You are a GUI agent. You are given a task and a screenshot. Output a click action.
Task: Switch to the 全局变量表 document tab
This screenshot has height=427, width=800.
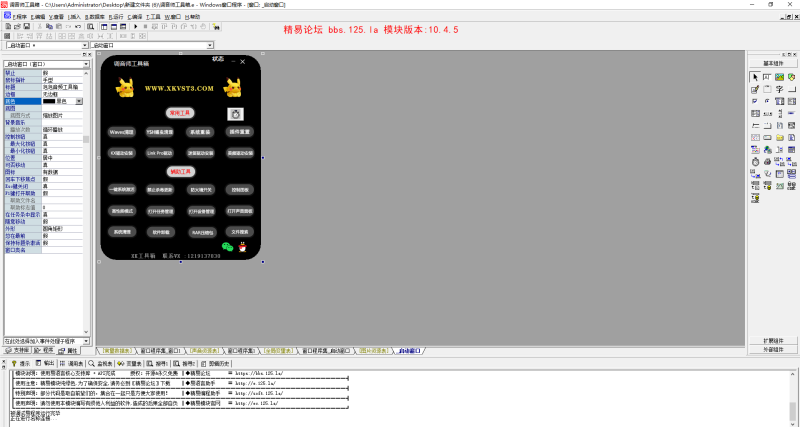279,351
